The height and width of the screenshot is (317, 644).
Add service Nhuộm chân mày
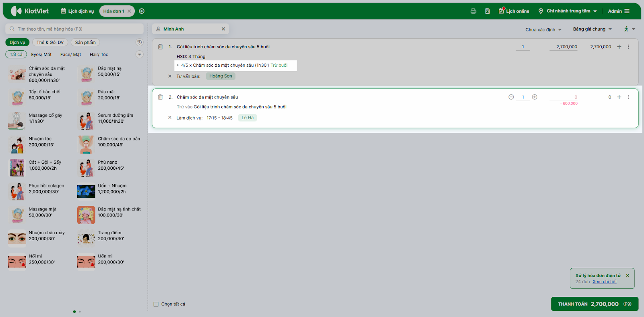(x=37, y=239)
